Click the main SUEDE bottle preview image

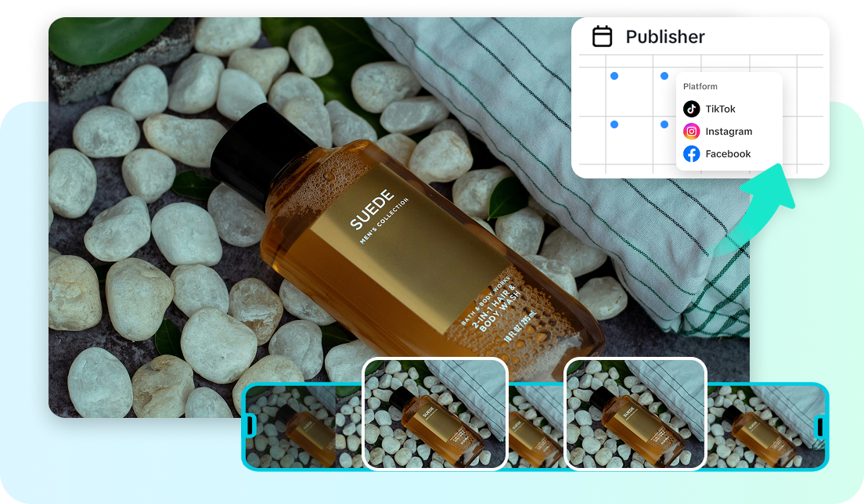(x=399, y=217)
